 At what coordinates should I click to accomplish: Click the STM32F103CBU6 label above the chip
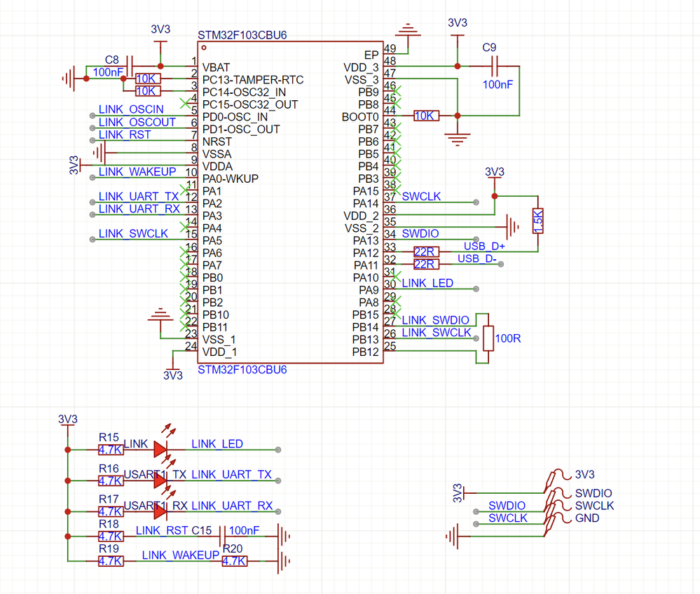click(242, 35)
